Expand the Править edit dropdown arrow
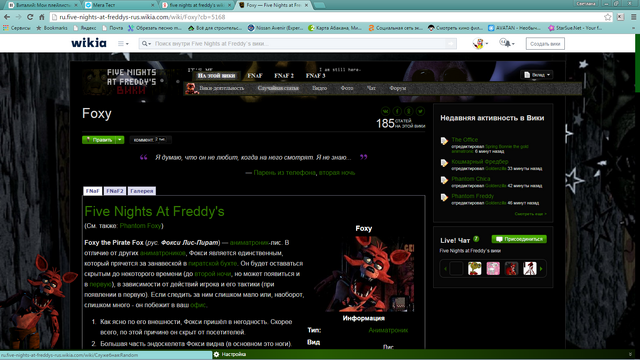The height and width of the screenshot is (360, 640). tap(120, 140)
